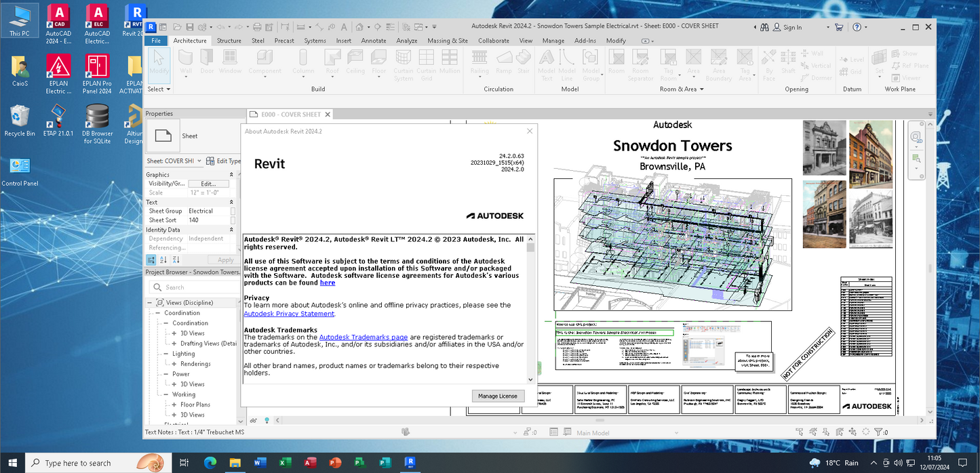Expand the Floor Plans node under Working
The height and width of the screenshot is (473, 980).
174,405
